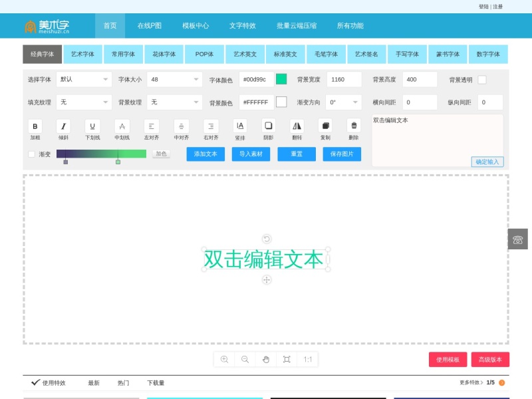The width and height of the screenshot is (532, 399).
Task: Switch to 毛笔字体 tab
Action: [326, 55]
